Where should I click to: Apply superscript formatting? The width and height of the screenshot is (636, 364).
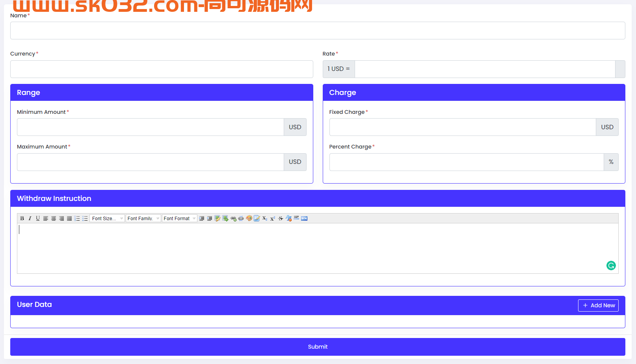272,218
